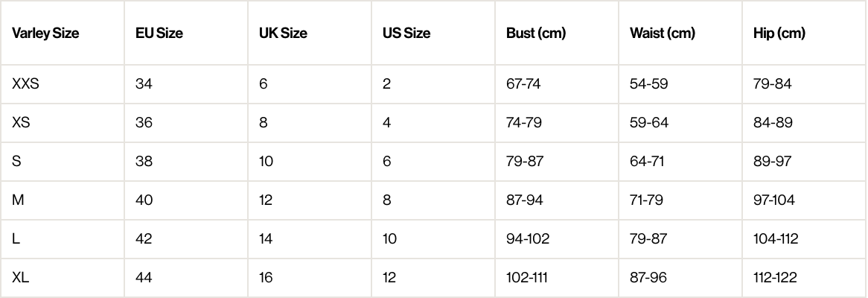Select the US Size header cell
This screenshot has width=868, height=298.
tap(406, 34)
